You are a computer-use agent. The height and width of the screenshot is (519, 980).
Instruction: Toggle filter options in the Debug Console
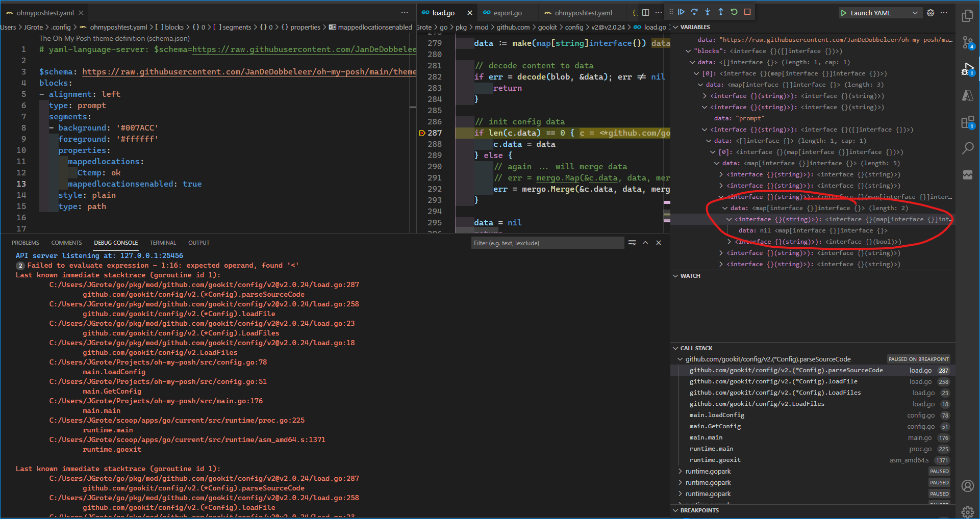pyautogui.click(x=632, y=243)
